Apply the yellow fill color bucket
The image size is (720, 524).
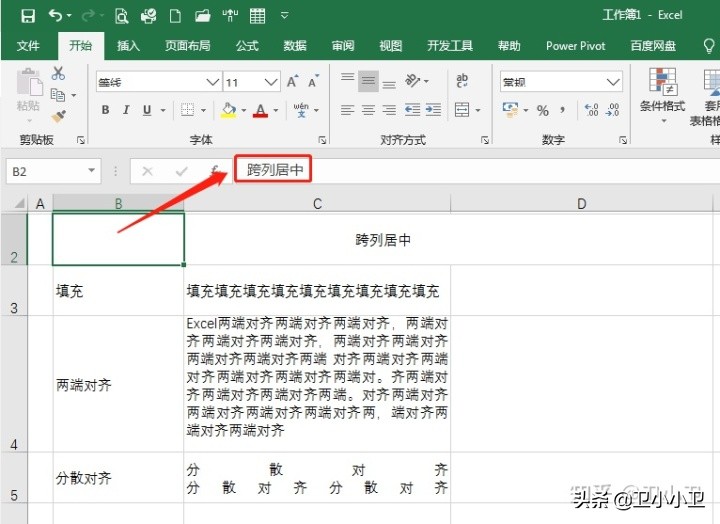tap(228, 110)
